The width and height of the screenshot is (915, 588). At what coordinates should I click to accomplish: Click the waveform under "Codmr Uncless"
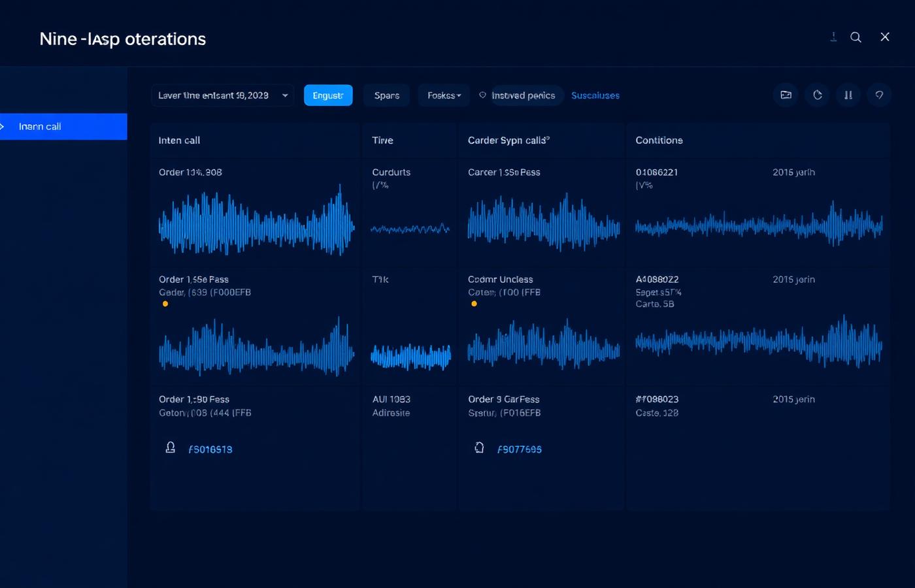click(544, 345)
